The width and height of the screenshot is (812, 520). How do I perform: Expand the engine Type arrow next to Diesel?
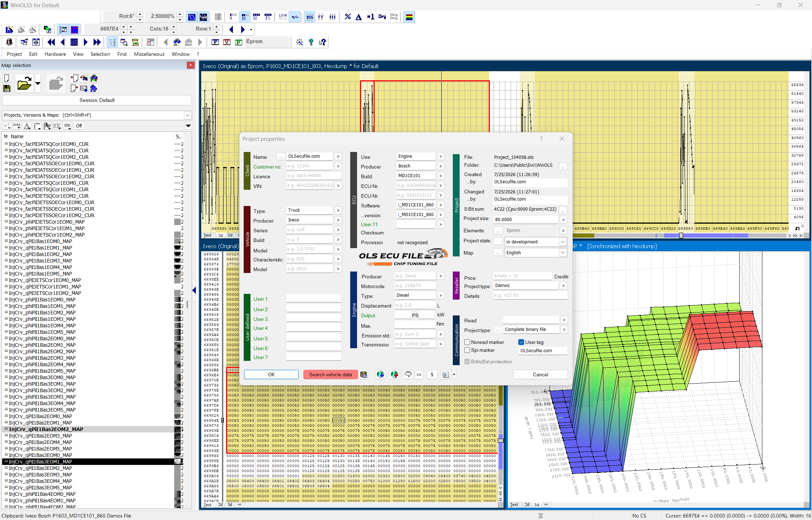[x=441, y=295]
